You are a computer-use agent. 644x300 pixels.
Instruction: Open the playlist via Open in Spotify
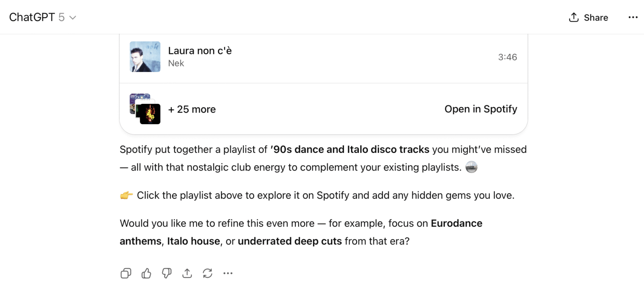tap(481, 109)
